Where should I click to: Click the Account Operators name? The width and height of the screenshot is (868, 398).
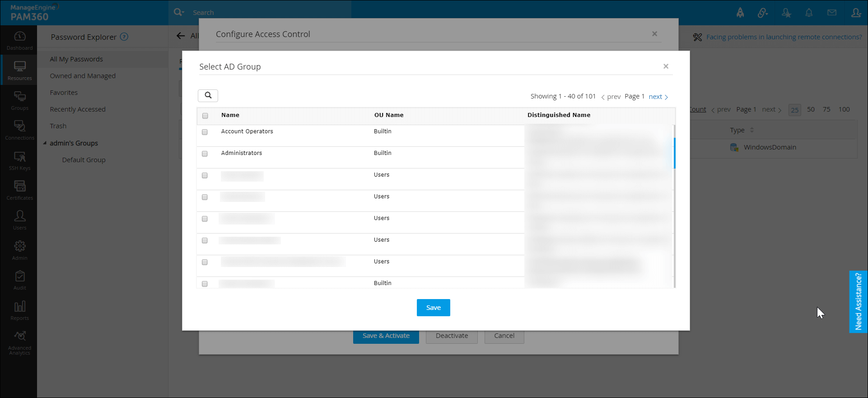247,131
